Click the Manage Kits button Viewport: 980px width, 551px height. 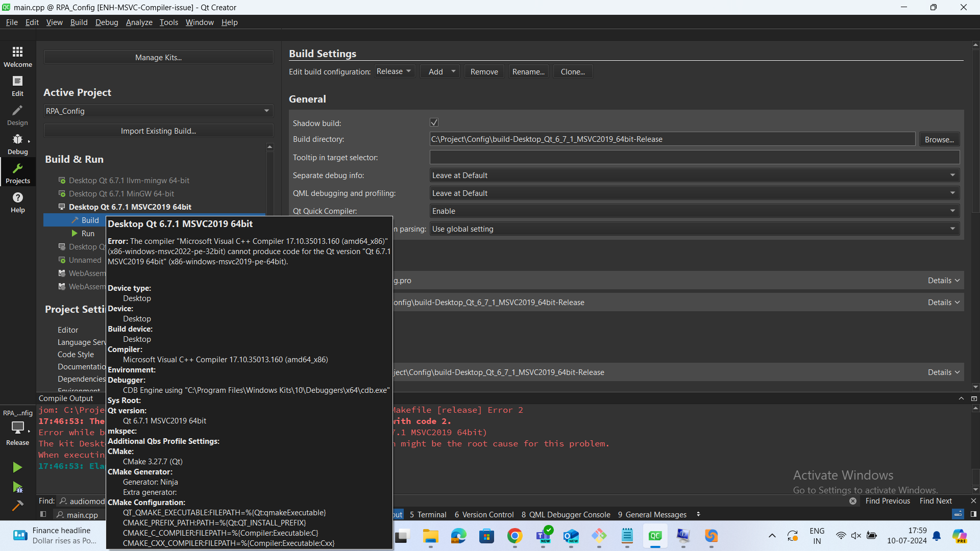[x=158, y=57]
